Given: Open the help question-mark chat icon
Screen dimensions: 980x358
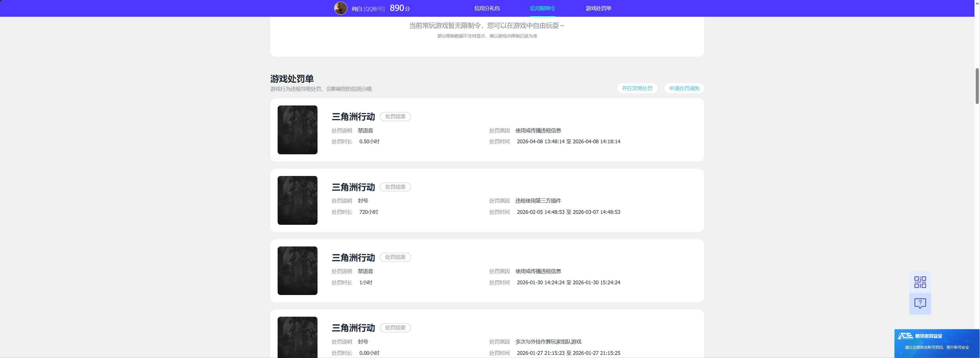Looking at the screenshot, I should pyautogui.click(x=920, y=304).
